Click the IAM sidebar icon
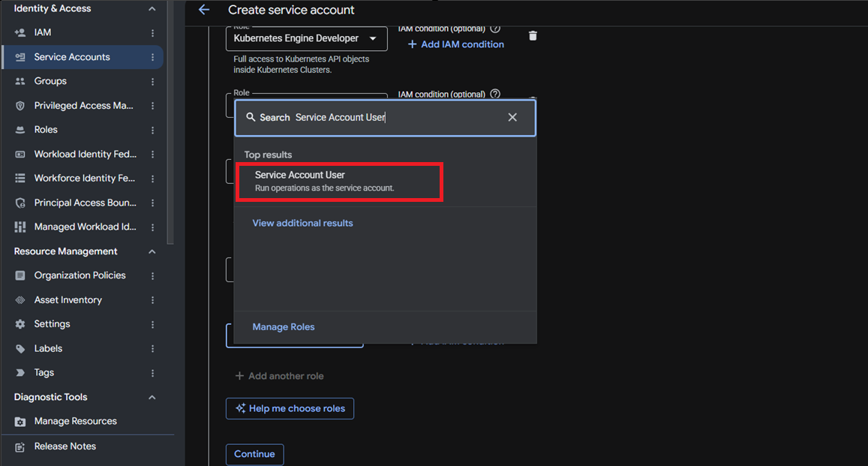This screenshot has height=466, width=868. pos(20,33)
